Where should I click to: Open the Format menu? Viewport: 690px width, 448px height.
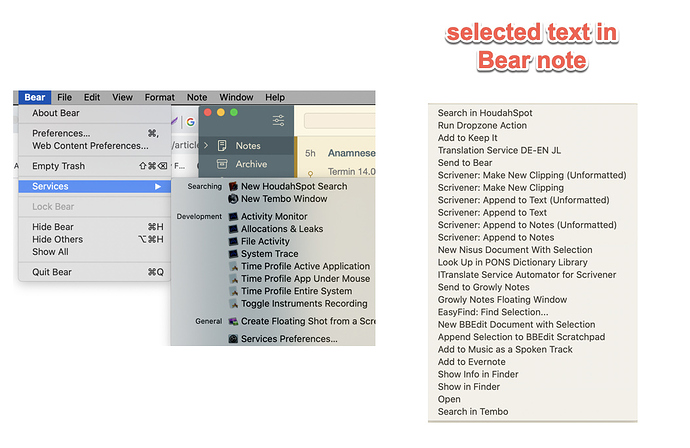(160, 97)
